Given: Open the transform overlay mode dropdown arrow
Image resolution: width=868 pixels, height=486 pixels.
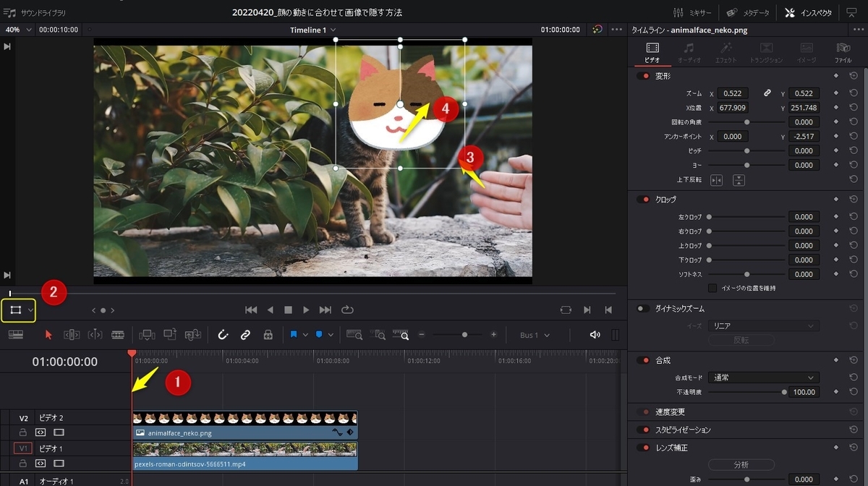Looking at the screenshot, I should tap(31, 310).
